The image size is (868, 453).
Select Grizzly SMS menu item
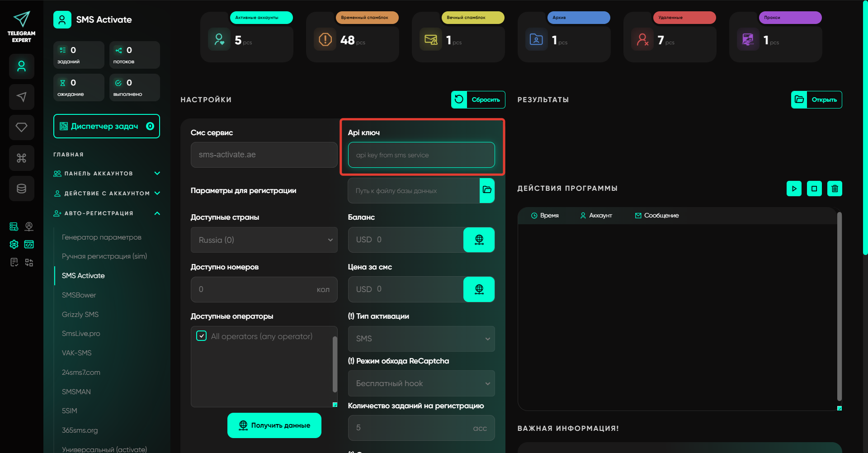coord(80,315)
